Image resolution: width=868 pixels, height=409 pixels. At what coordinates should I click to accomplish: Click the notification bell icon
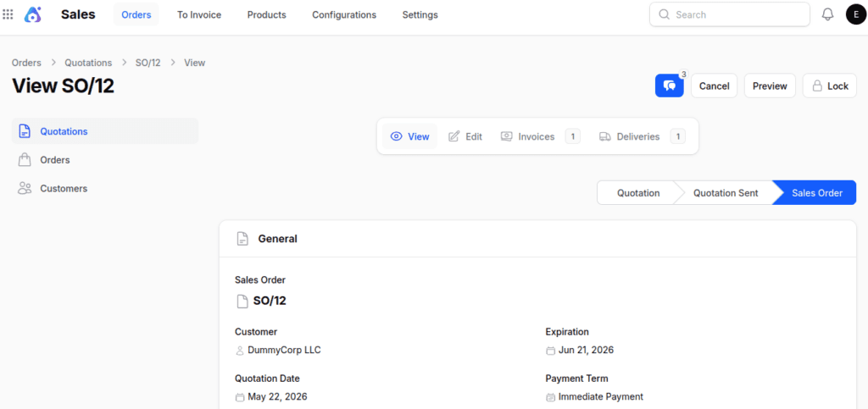(827, 14)
